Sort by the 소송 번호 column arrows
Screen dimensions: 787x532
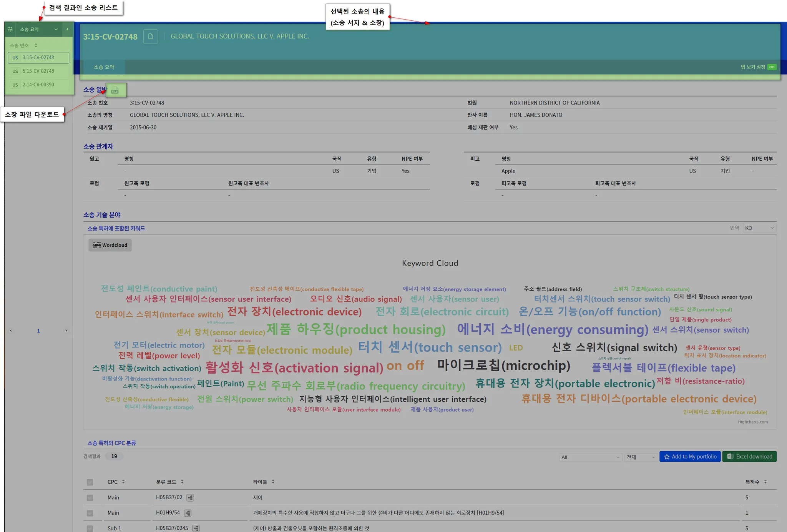(36, 45)
